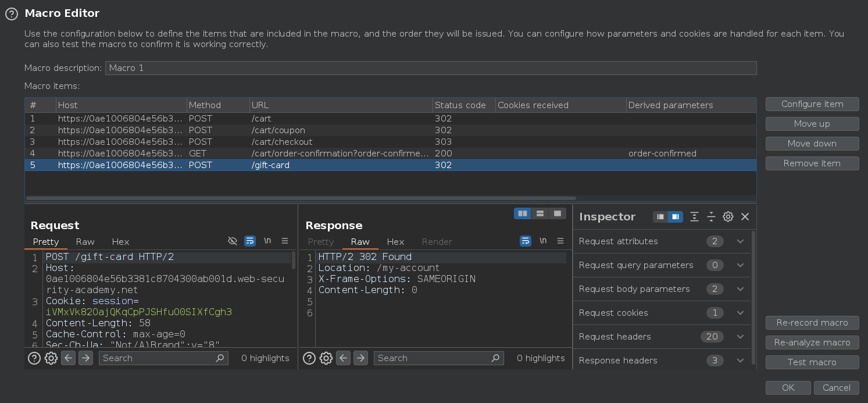Screen dimensions: 868x403
Task: Click Re-record macro button
Action: (x=812, y=323)
